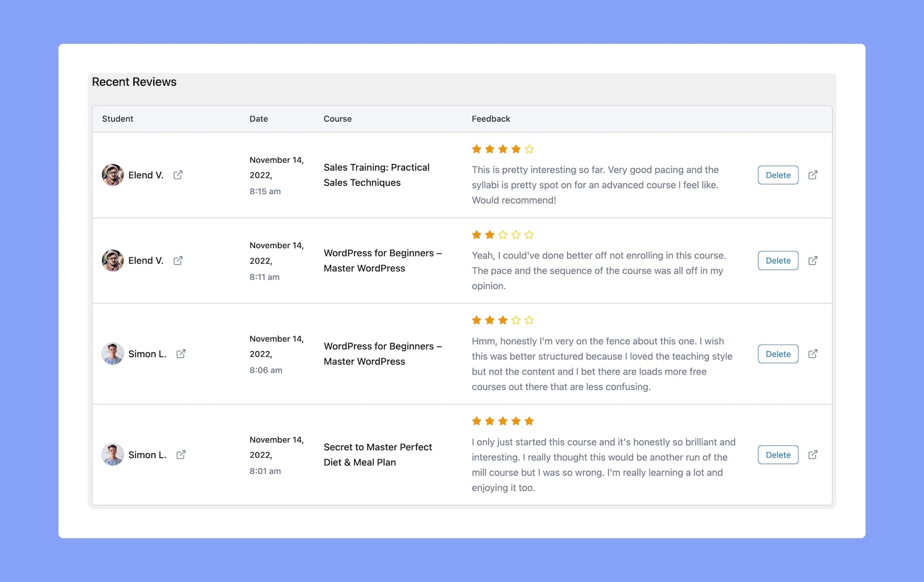Click Elend V. avatar in Sales Training row
The width and height of the screenshot is (924, 582).
click(x=113, y=175)
